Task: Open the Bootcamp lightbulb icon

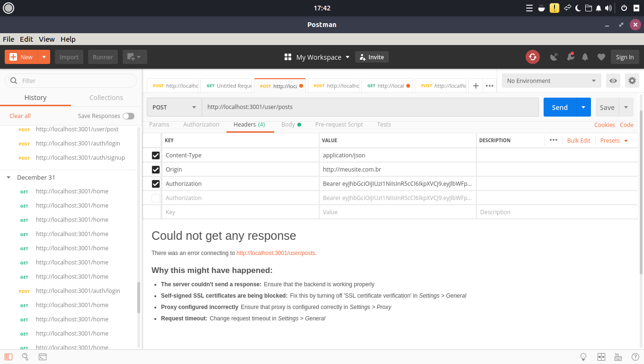Action: pyautogui.click(x=584, y=357)
